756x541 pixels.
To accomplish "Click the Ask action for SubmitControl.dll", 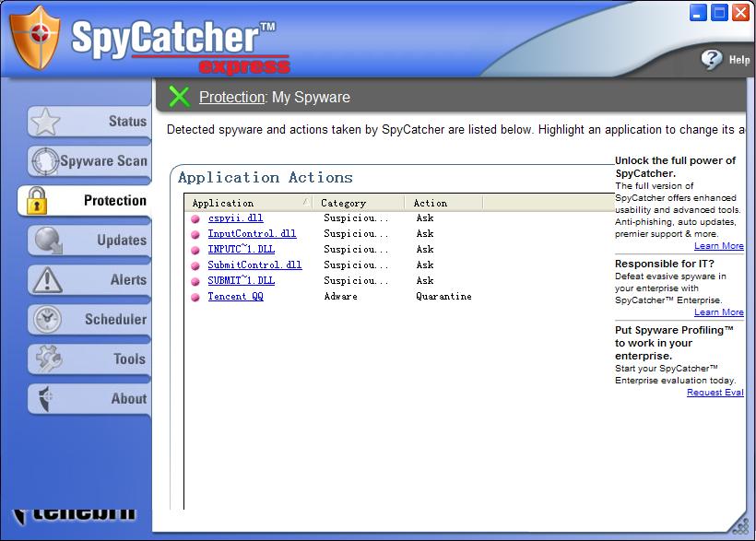I will click(x=425, y=265).
